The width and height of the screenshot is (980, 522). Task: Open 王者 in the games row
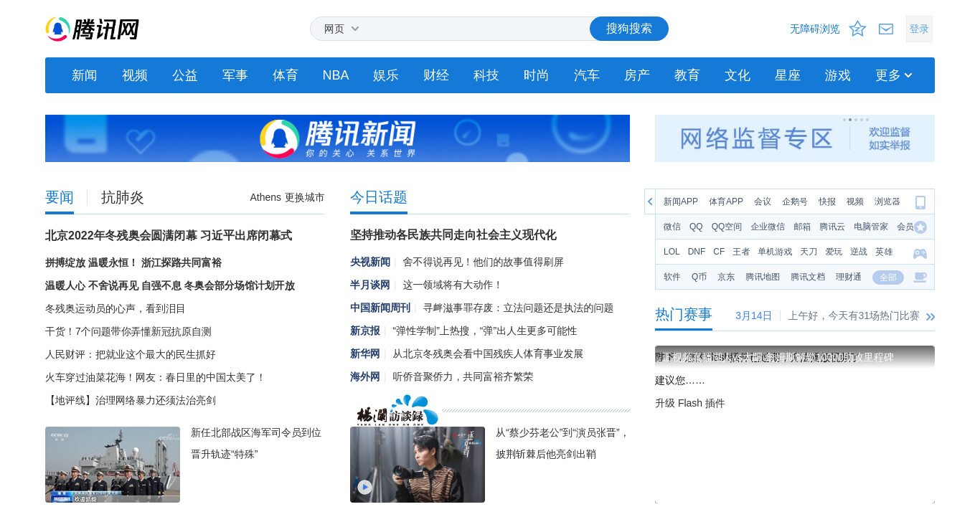[x=741, y=252]
